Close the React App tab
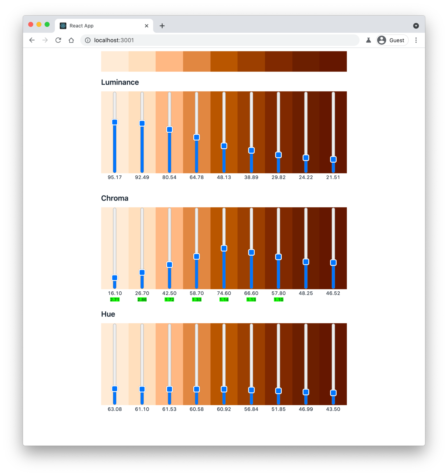 coord(146,26)
